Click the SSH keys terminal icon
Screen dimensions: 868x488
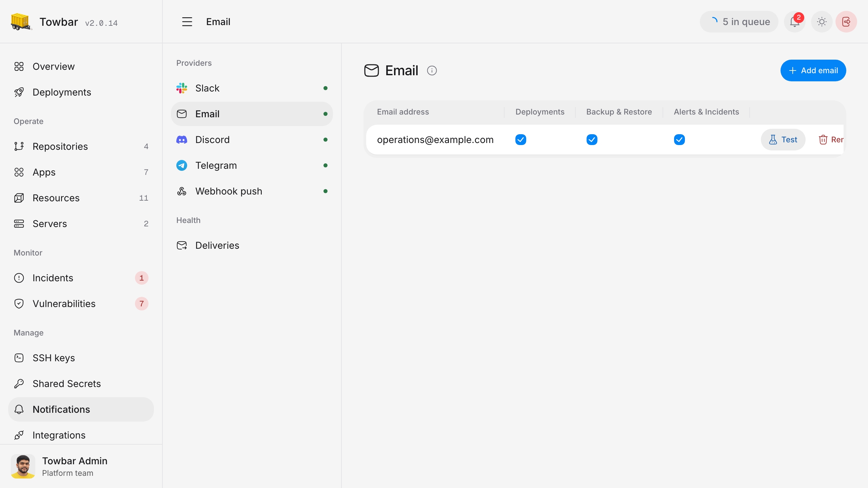[x=19, y=358]
